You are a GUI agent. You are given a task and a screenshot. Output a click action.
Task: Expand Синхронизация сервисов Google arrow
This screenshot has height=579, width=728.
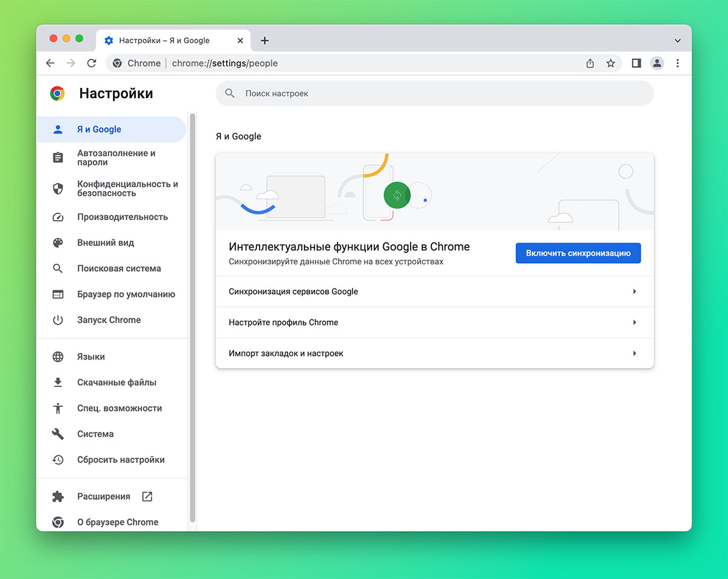(x=635, y=292)
